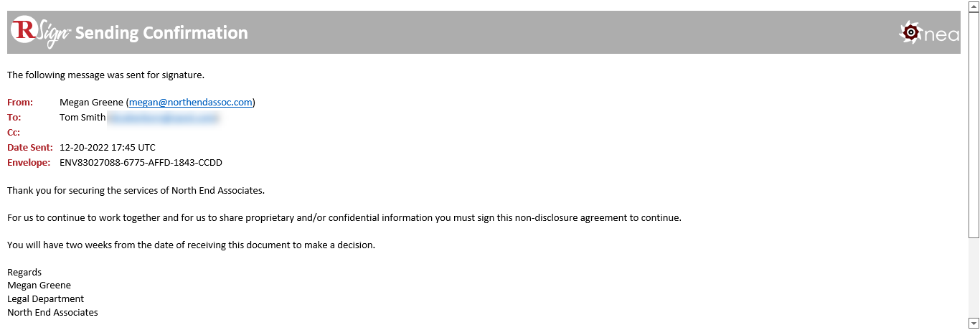
Task: Click the blurred recipient email address
Action: pyautogui.click(x=164, y=117)
